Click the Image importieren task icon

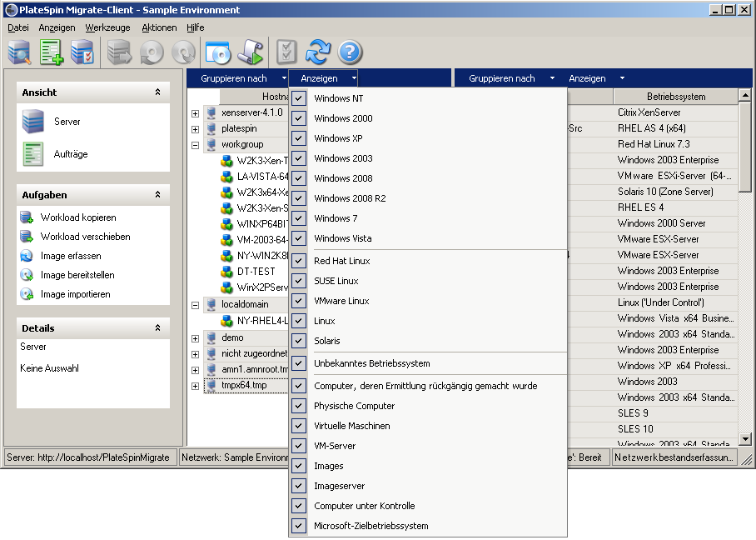(26, 294)
